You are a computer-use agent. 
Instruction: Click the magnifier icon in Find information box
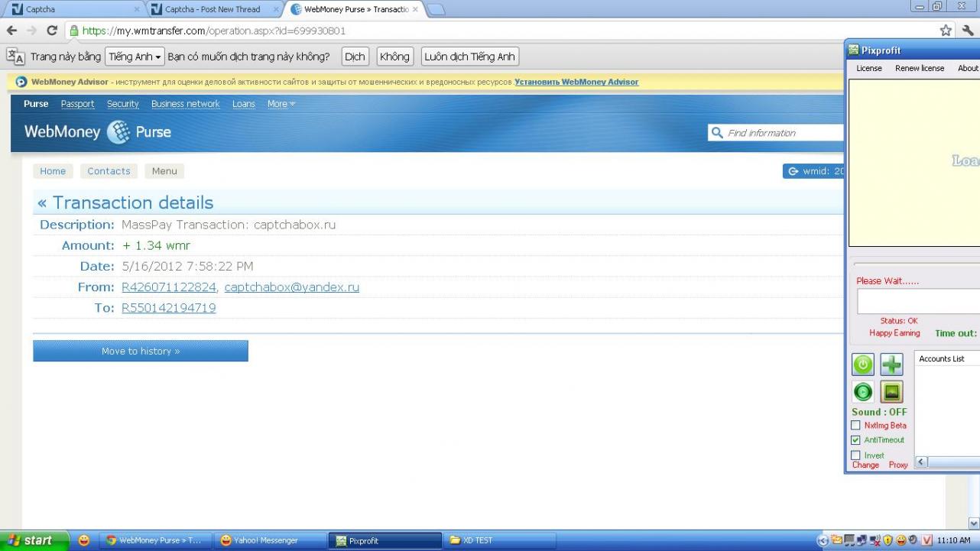(717, 133)
